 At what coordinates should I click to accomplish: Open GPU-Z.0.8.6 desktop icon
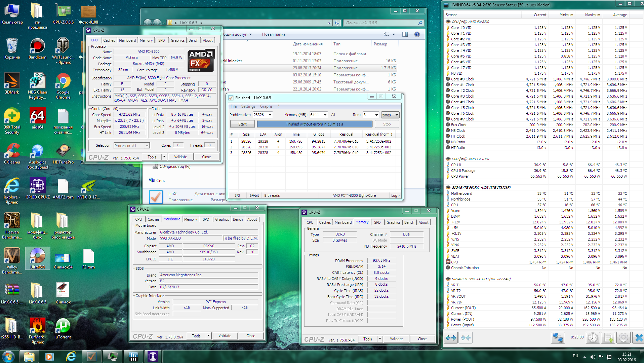coord(63,14)
